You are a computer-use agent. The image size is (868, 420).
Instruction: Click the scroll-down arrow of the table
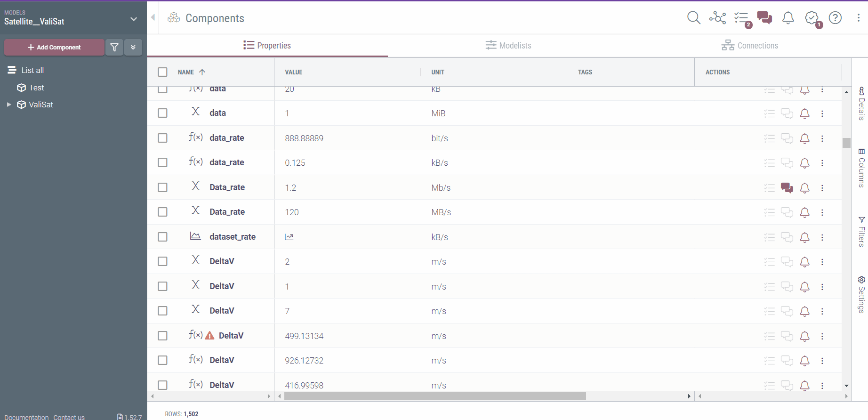[x=846, y=386]
